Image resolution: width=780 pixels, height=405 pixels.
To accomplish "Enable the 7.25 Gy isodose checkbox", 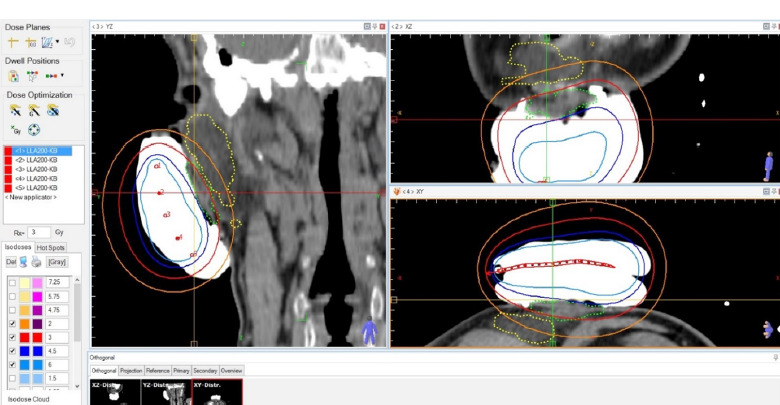I will coord(12,283).
